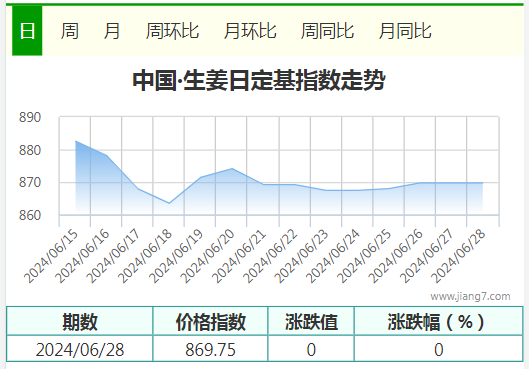The height and width of the screenshot is (369, 529).
Task: Select the 2024/06/28 date cell
Action: tap(80, 349)
